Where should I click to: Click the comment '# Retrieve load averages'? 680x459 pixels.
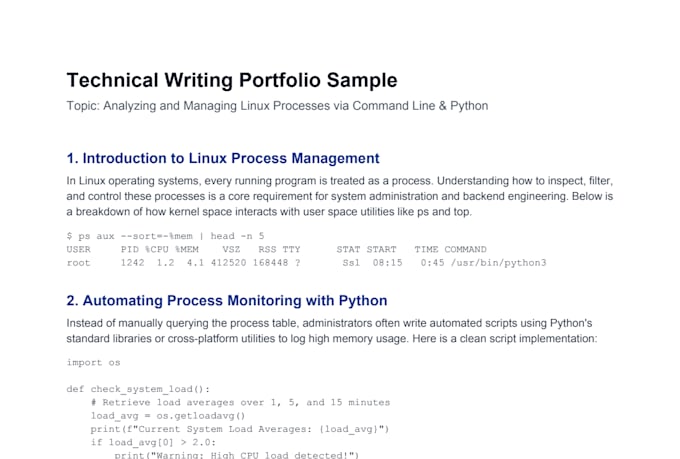[x=240, y=403]
